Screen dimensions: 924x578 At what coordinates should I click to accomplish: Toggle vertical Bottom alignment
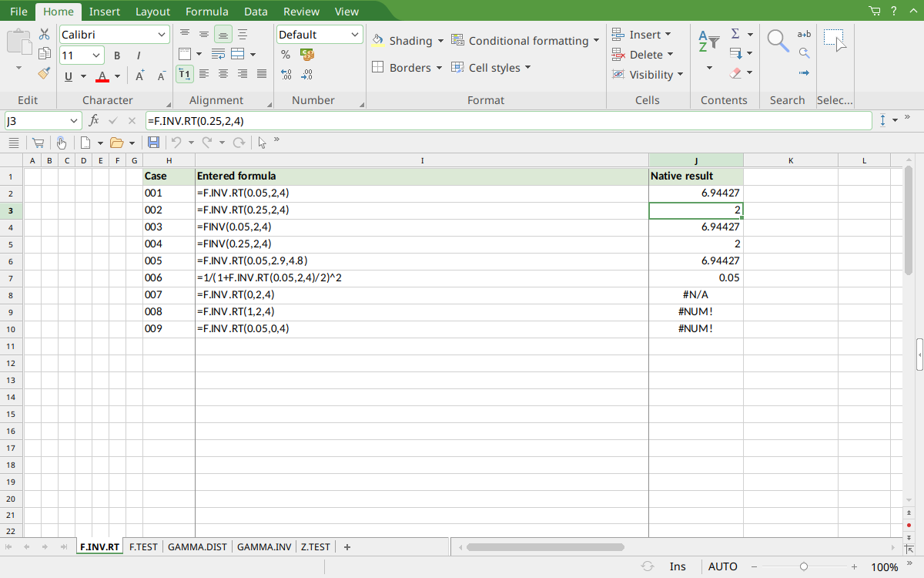(223, 34)
